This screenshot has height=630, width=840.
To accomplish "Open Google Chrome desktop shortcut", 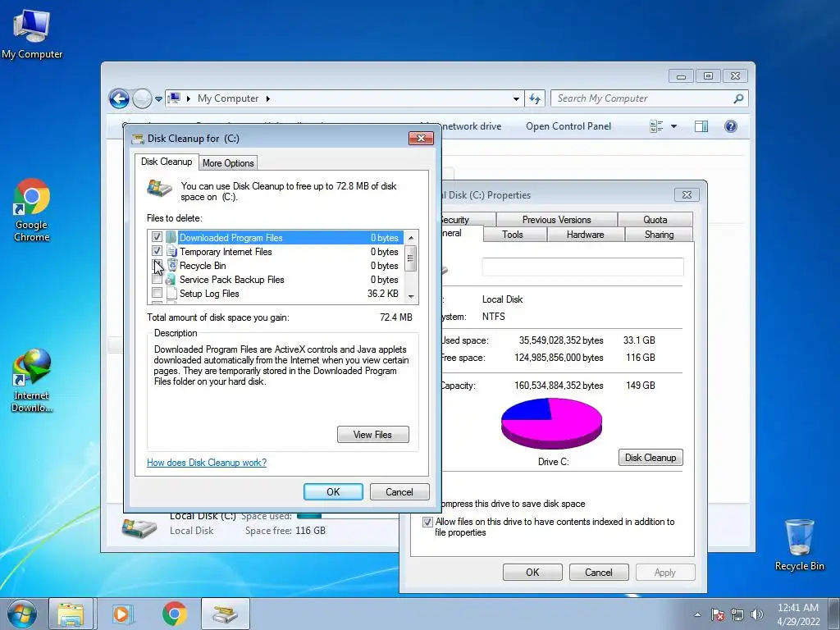I will tap(32, 210).
